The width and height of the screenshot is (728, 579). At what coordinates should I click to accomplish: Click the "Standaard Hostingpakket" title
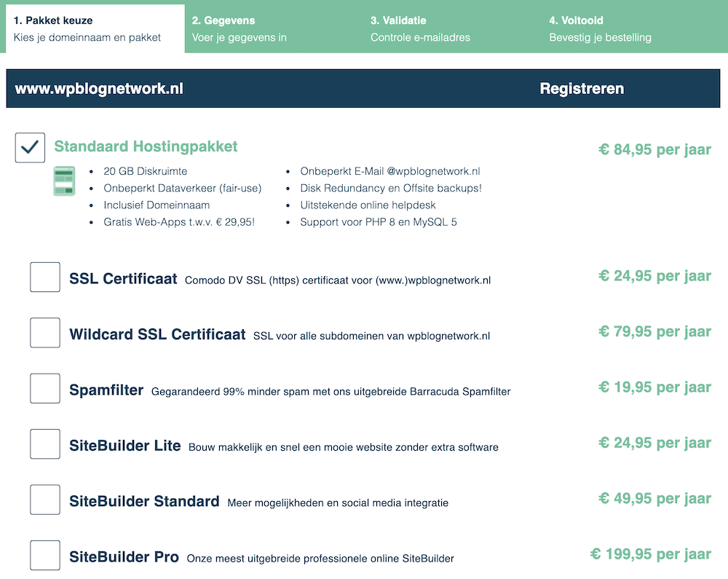click(146, 146)
